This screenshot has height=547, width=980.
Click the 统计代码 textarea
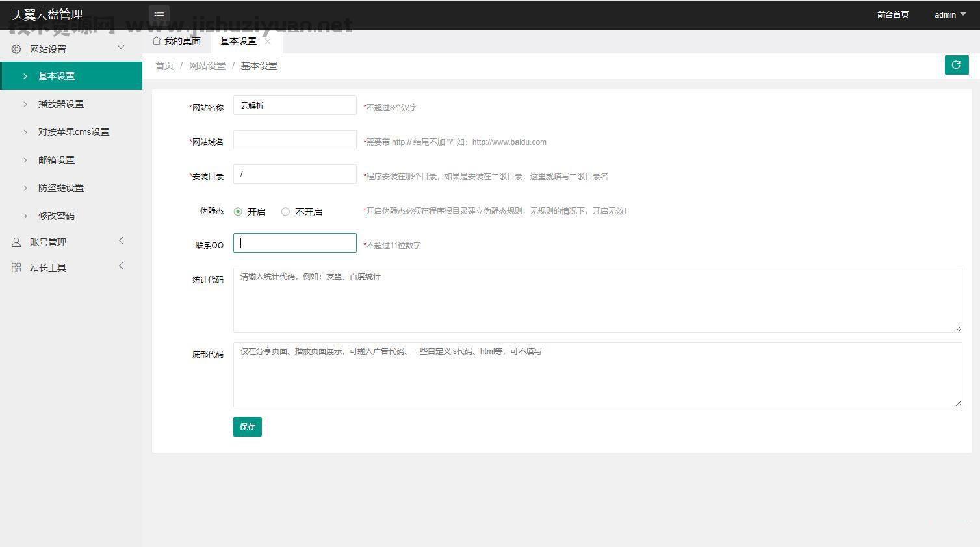[x=598, y=300]
